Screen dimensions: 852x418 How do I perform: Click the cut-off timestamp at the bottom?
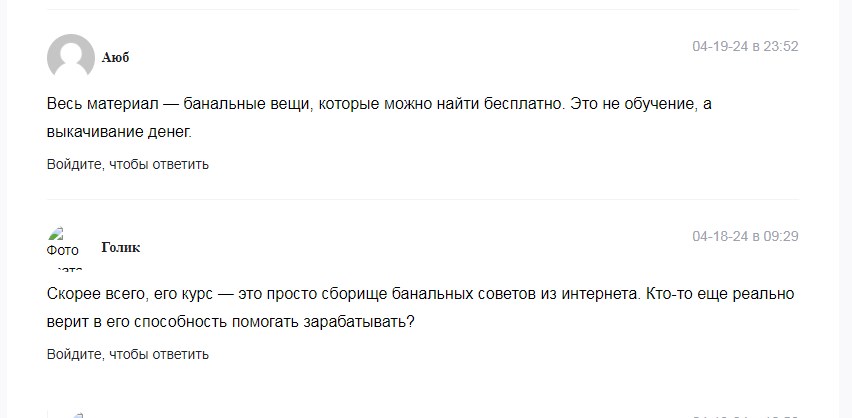(x=744, y=414)
